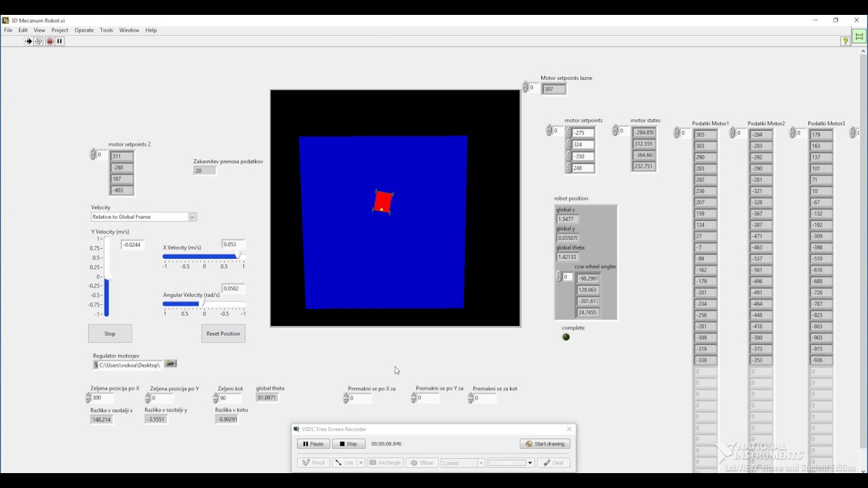Click the red Abort Execution icon
This screenshot has height=488, width=868.
pos(50,41)
